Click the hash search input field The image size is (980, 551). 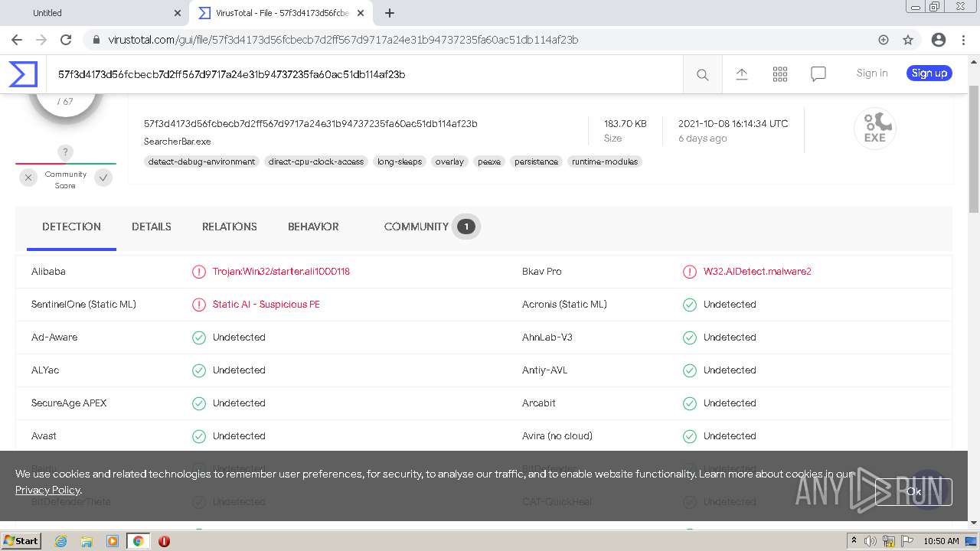(364, 74)
